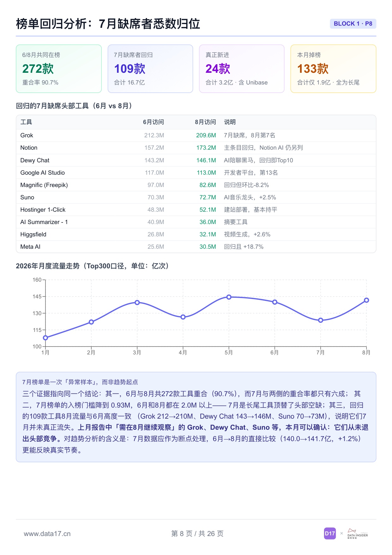The image size is (392, 555).
Task: Click the 合计 16.7亿 subtitle
Action: coord(129,83)
